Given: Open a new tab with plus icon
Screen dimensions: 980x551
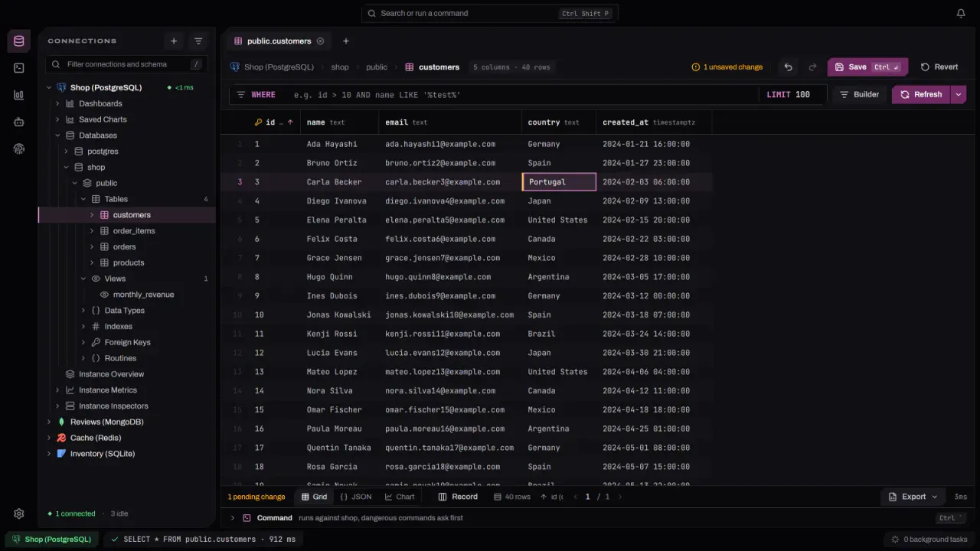Looking at the screenshot, I should pyautogui.click(x=345, y=41).
